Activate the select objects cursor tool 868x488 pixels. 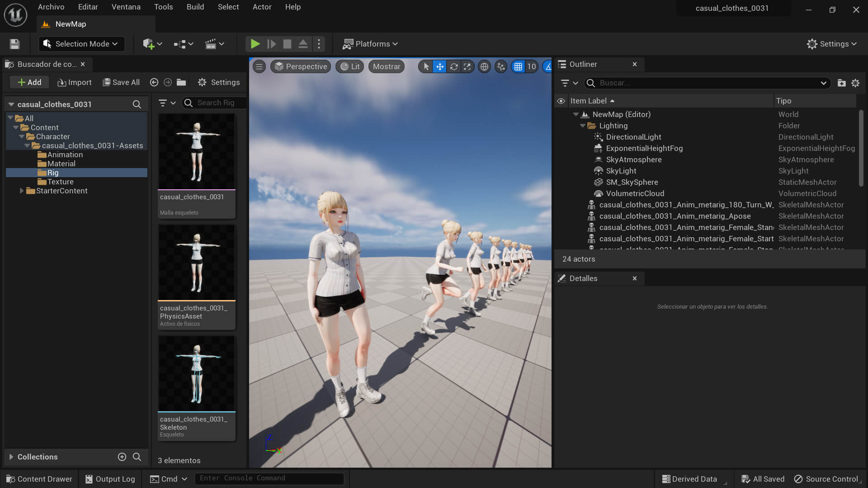click(426, 67)
